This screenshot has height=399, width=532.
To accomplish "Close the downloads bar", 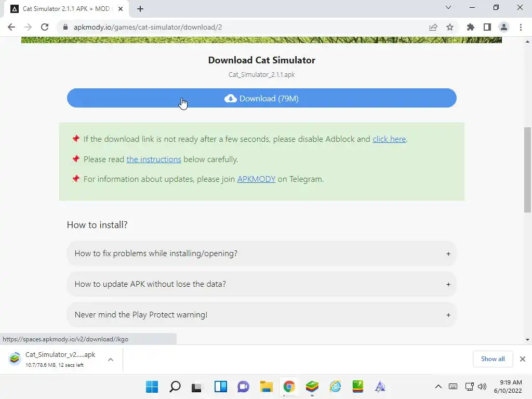I will [523, 359].
